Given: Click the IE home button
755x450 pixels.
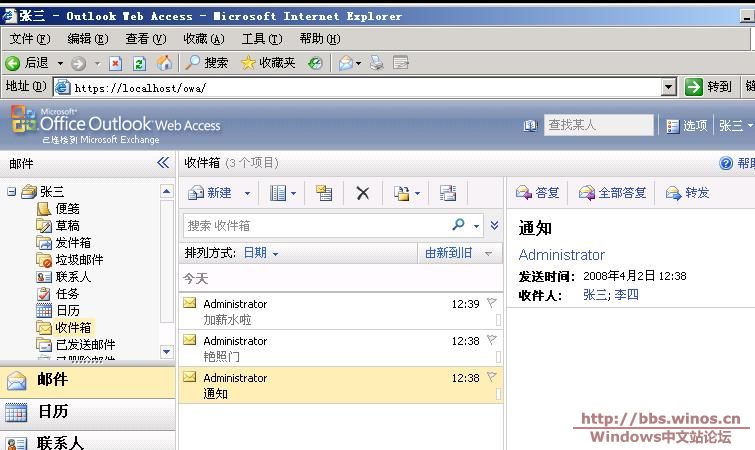Looking at the screenshot, I should point(164,63).
